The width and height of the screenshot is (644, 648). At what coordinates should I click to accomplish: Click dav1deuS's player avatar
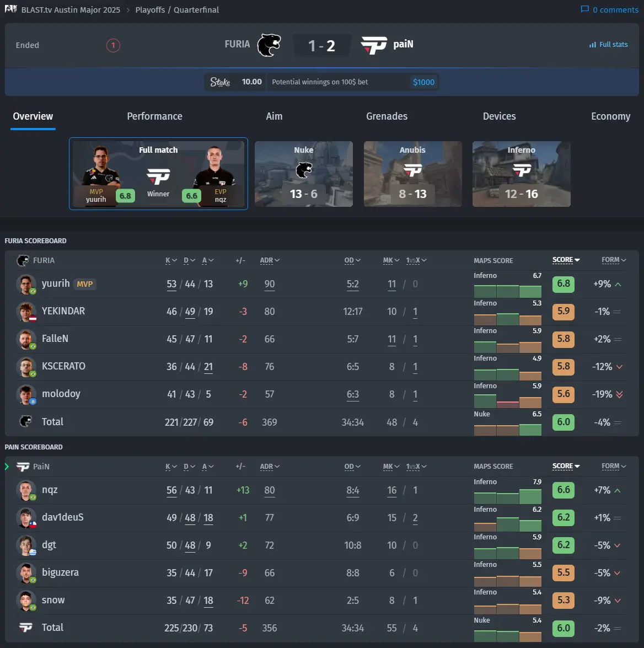(x=25, y=518)
